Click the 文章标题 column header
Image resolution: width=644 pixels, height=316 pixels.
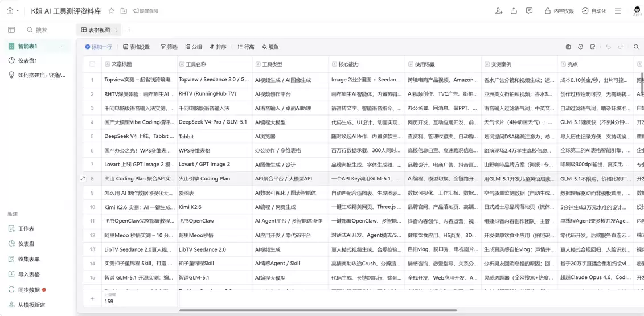tap(140, 64)
